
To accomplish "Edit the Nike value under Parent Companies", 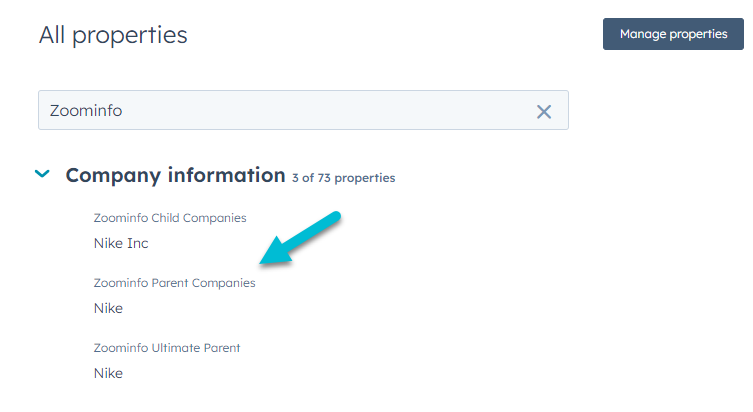I will [108, 308].
